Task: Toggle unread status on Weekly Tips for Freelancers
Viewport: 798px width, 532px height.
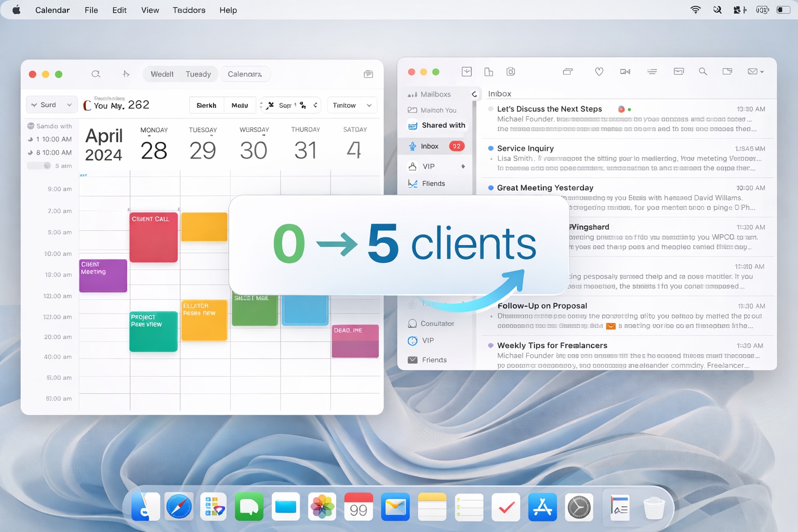Action: tap(490, 345)
